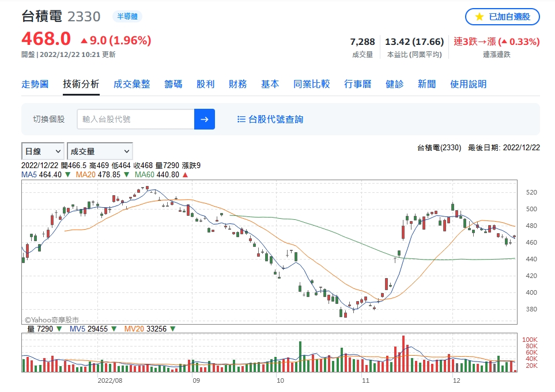Screen dimensions: 555x392
Task: Click the 10 month x-axis label
Action: [280, 380]
